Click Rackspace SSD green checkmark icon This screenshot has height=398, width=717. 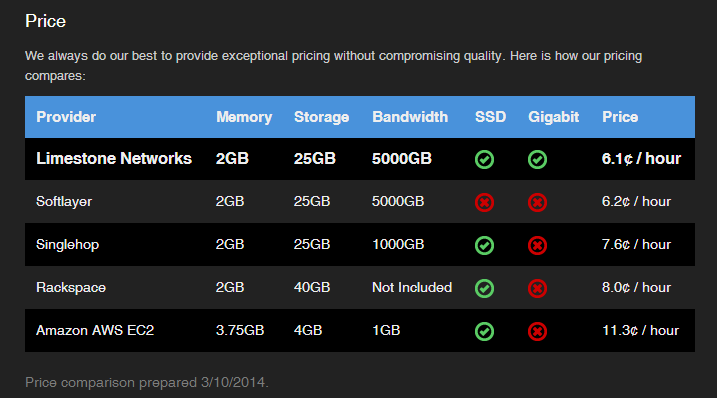tap(484, 288)
